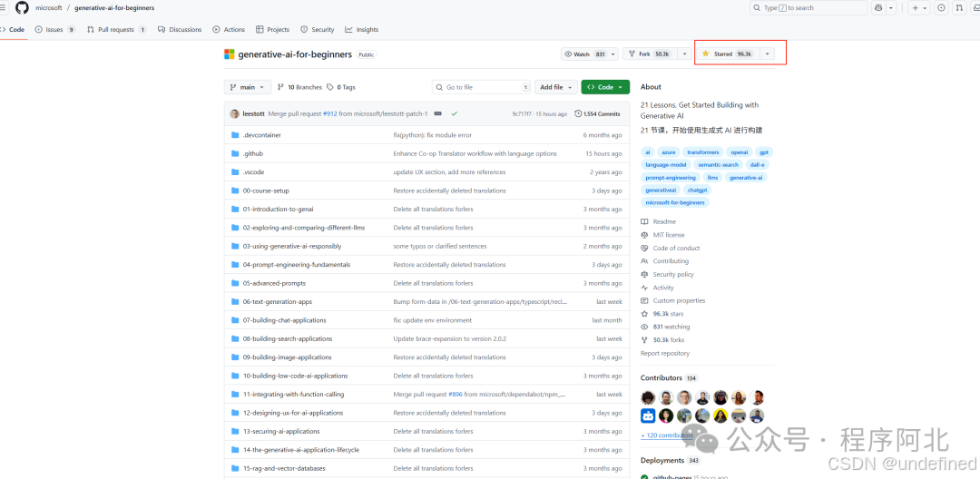Click the Microsoft logo beside the repo name

230,54
